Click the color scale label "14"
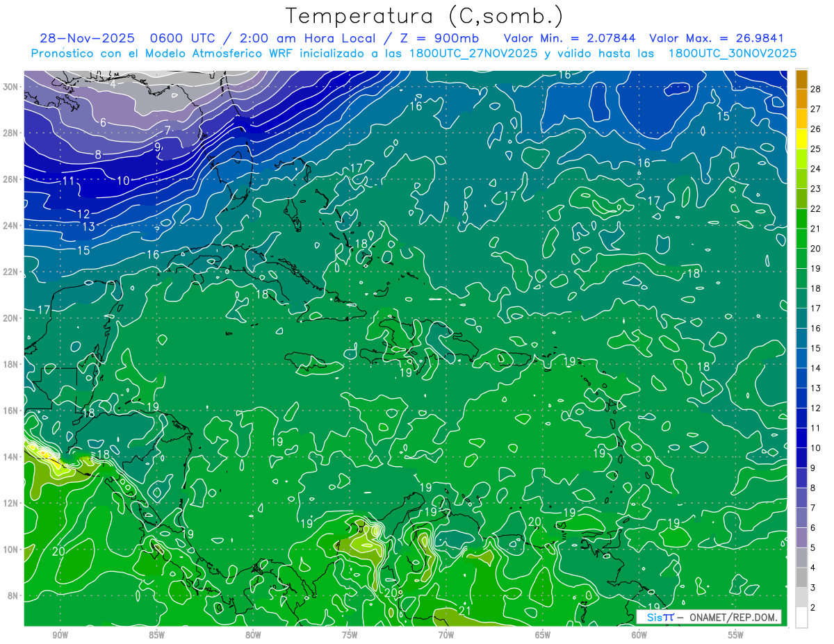 816,368
